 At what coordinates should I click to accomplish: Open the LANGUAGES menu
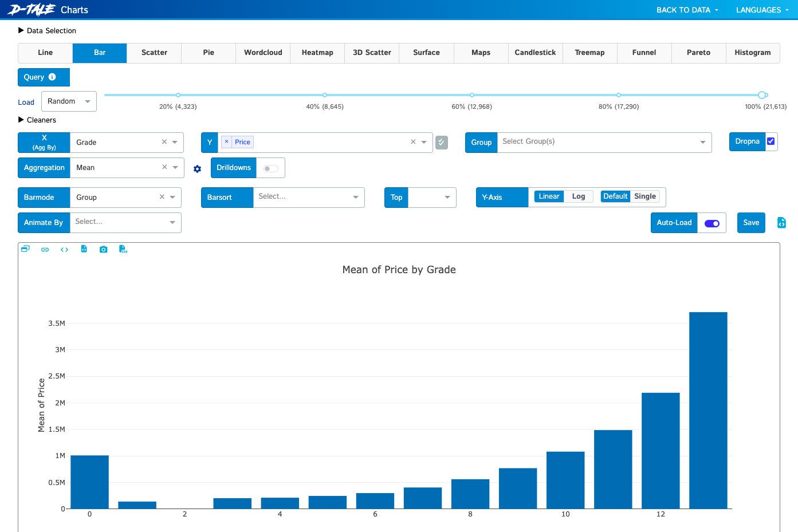click(x=762, y=10)
